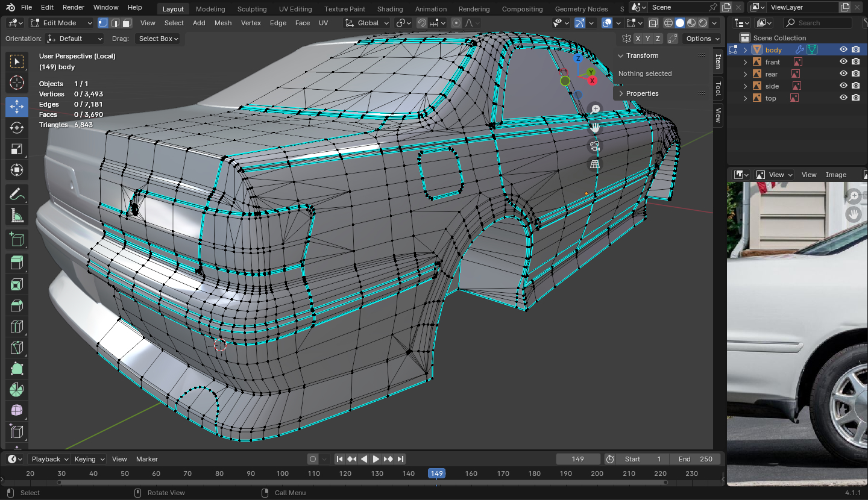Open the Render menu

click(74, 7)
